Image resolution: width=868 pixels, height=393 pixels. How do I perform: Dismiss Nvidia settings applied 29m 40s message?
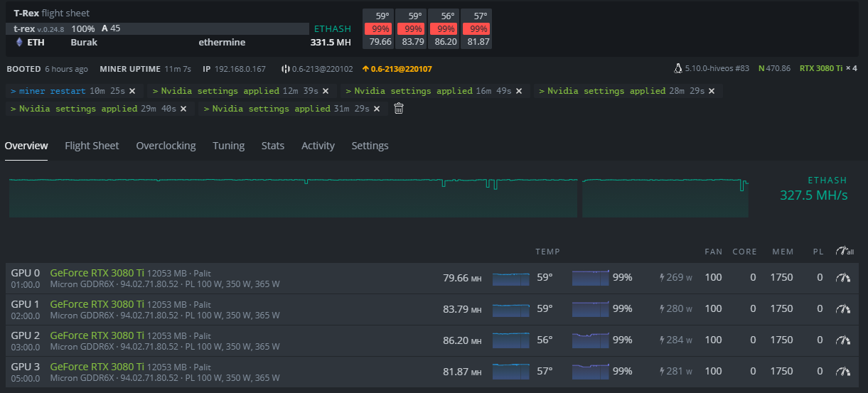click(x=183, y=109)
